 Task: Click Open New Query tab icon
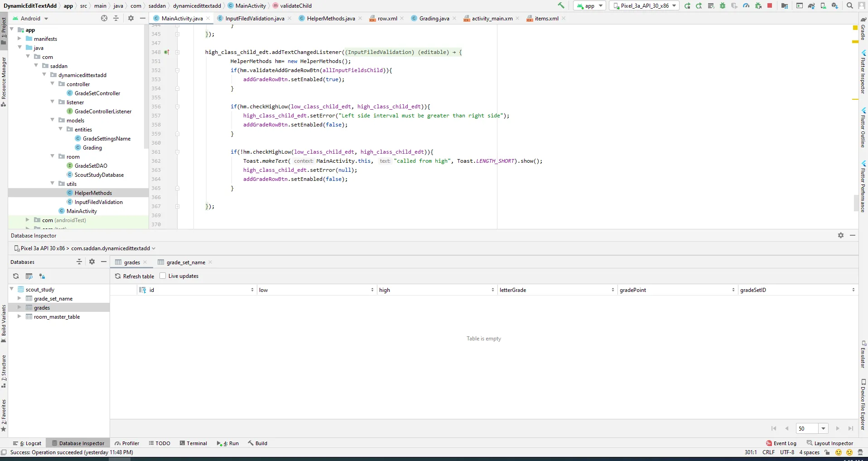point(29,276)
